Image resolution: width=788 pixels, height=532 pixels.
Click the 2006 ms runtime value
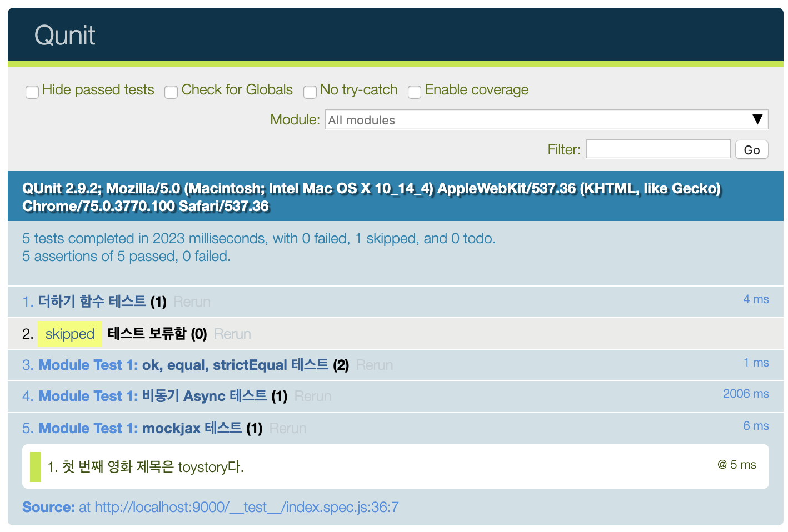coord(746,394)
